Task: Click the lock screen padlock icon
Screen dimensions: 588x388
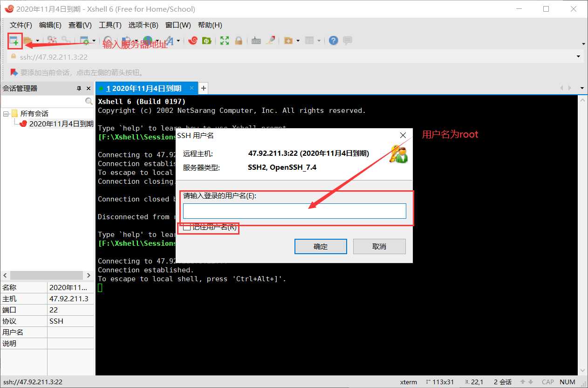Action: (x=239, y=41)
